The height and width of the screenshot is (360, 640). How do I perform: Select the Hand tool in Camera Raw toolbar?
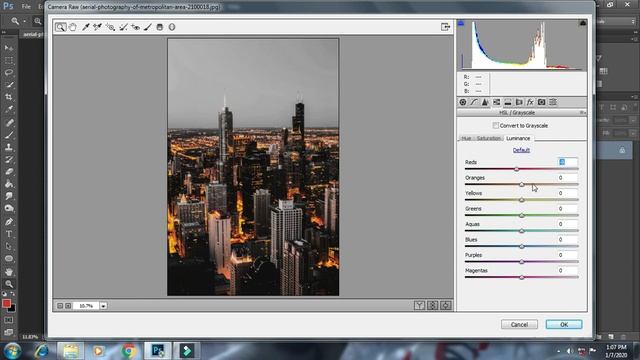point(73,27)
